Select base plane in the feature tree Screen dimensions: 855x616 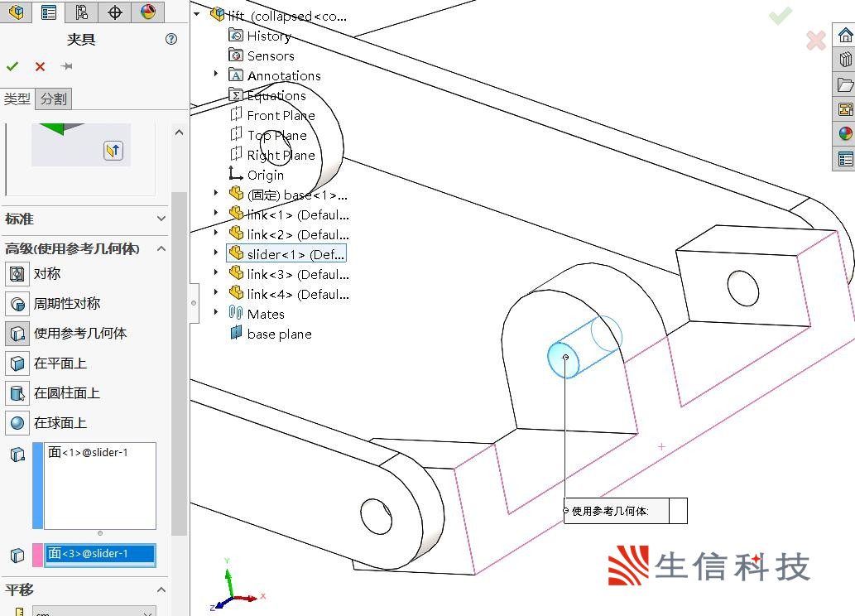(279, 334)
